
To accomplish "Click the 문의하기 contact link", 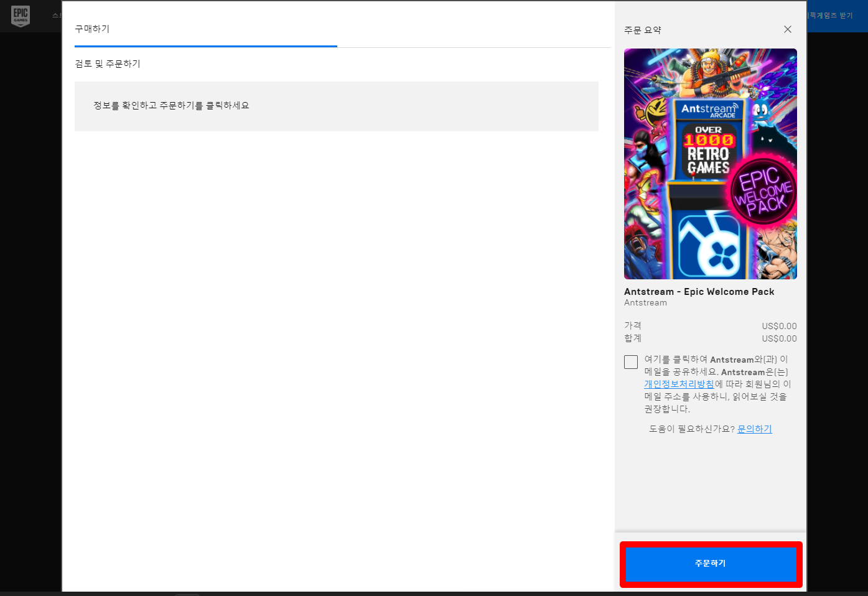I will click(x=754, y=429).
